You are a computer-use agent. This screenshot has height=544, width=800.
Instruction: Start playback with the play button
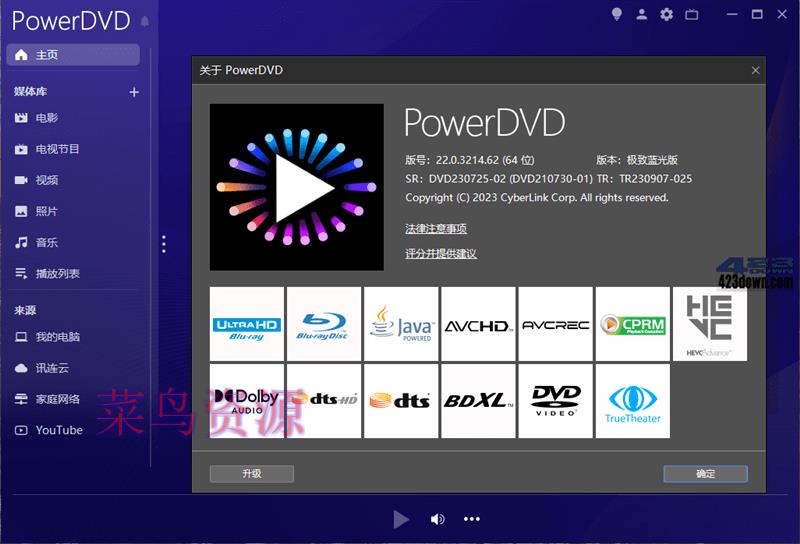401,520
